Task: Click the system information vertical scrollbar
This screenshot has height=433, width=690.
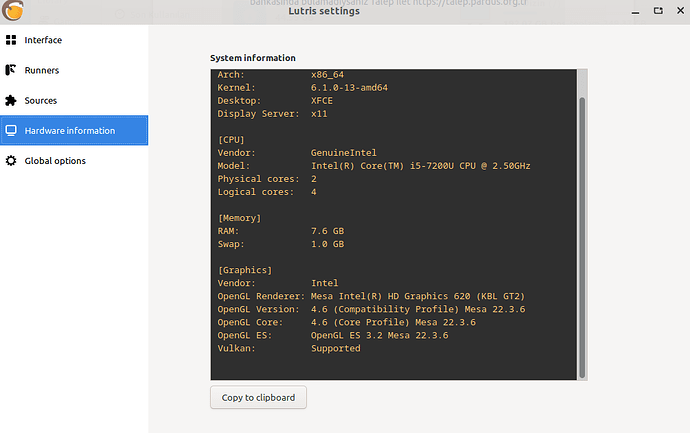Action: pyautogui.click(x=582, y=238)
